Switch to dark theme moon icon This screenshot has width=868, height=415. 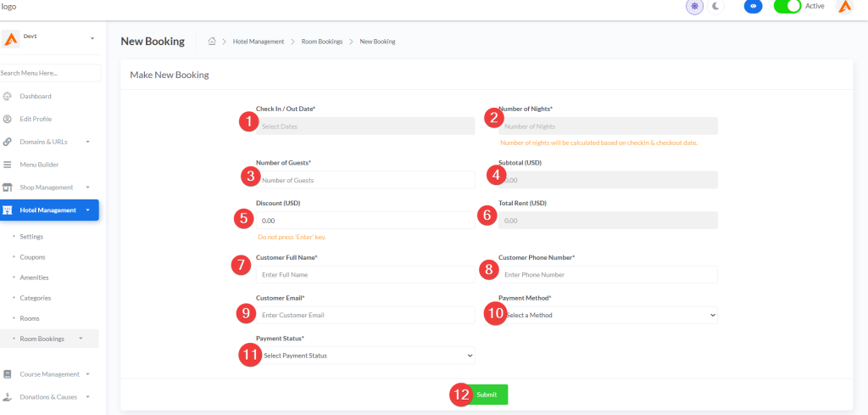[716, 7]
